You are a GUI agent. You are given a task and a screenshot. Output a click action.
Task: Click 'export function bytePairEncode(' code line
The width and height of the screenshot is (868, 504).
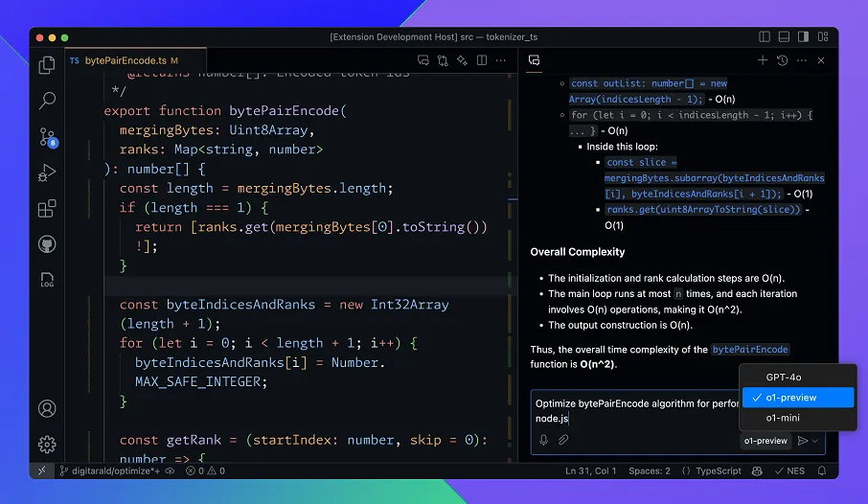pos(225,111)
